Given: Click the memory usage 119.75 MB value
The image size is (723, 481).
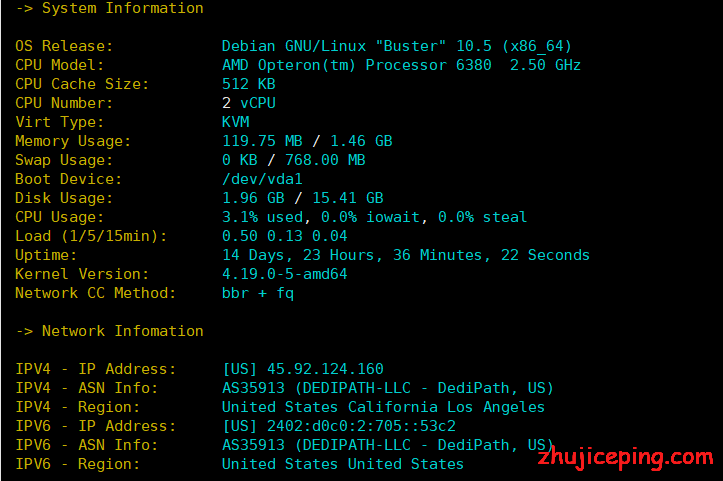Looking at the screenshot, I should pos(262,141).
